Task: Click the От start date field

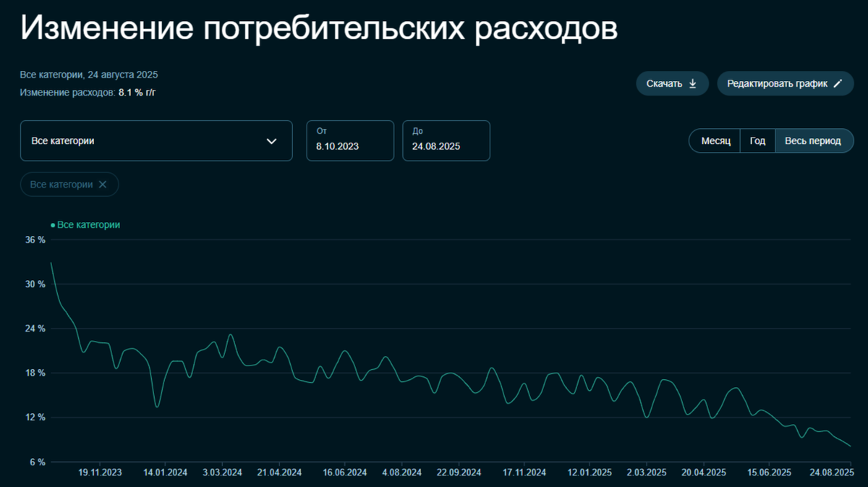Action: (350, 140)
